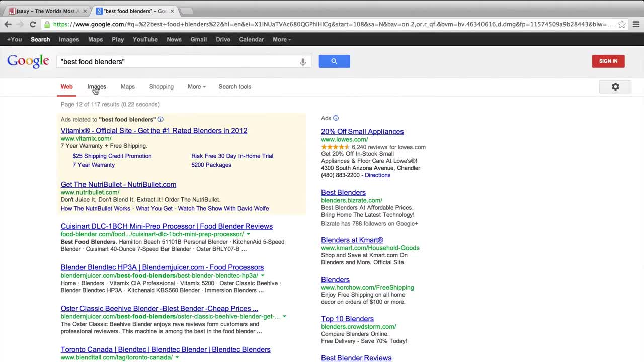Screen dimensions: 644x362
Task: Open 7 Year Warranty sitelink
Action: tap(94, 165)
